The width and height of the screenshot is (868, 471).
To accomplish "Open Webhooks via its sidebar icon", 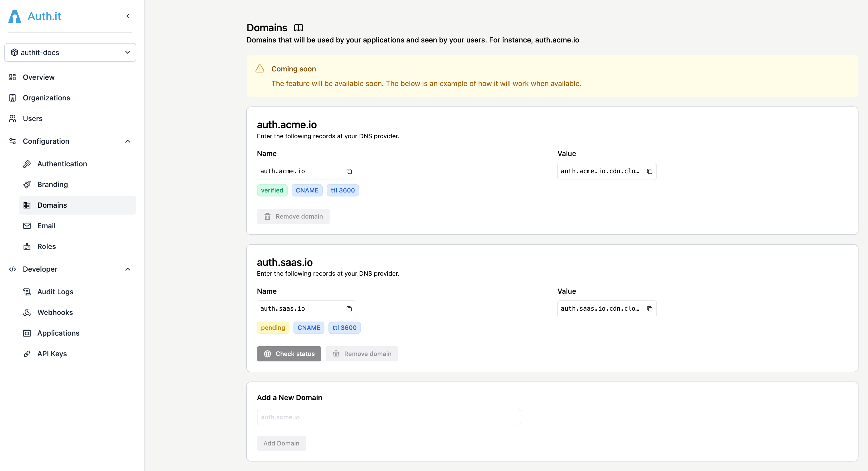I will (27, 312).
